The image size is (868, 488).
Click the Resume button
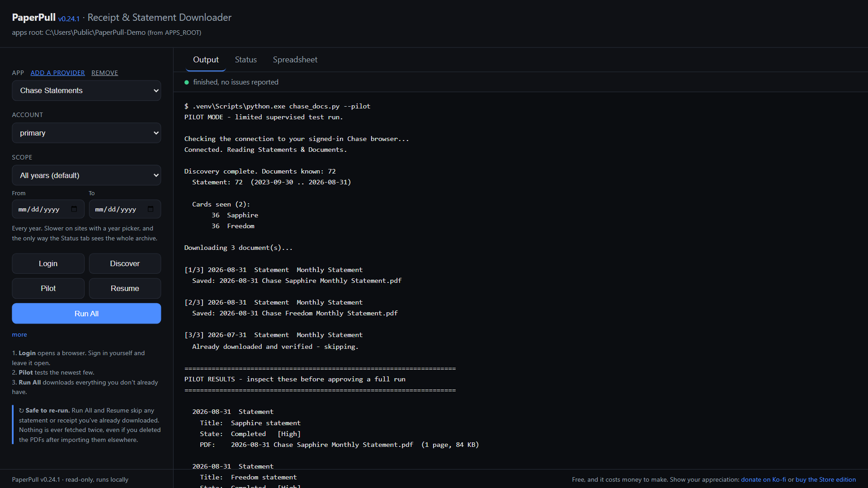(125, 288)
